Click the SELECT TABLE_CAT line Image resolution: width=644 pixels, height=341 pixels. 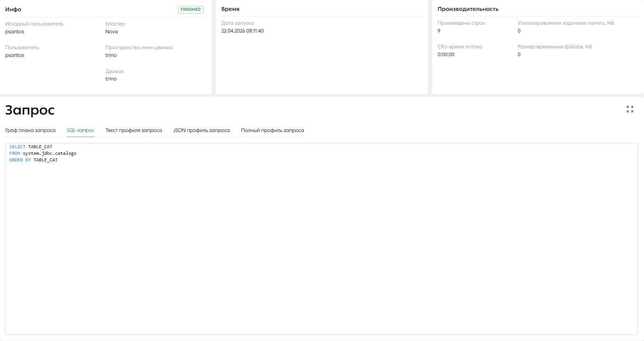point(31,147)
